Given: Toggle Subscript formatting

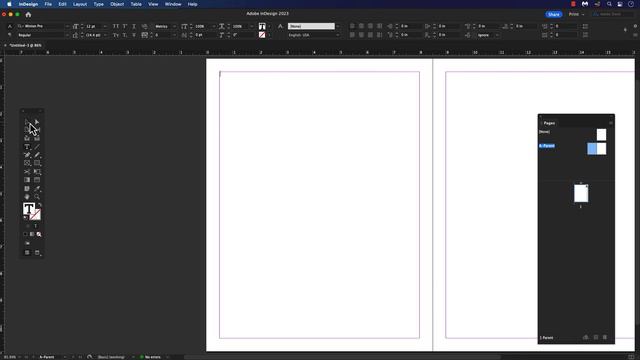Looking at the screenshot, I should [x=125, y=35].
